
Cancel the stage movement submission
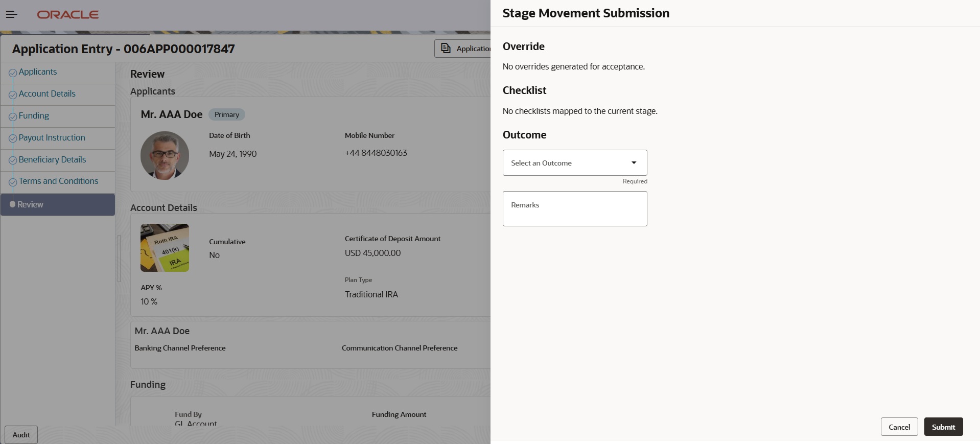click(899, 427)
